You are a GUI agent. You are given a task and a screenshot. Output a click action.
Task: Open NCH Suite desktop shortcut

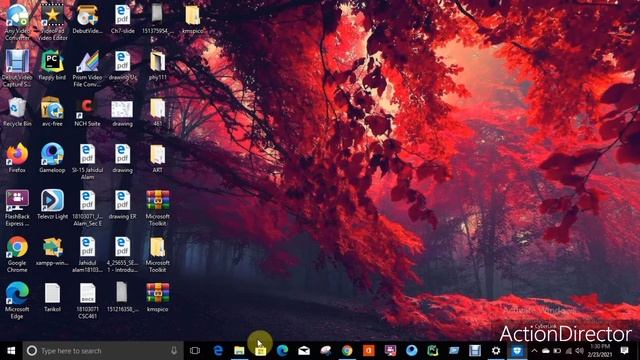87,112
